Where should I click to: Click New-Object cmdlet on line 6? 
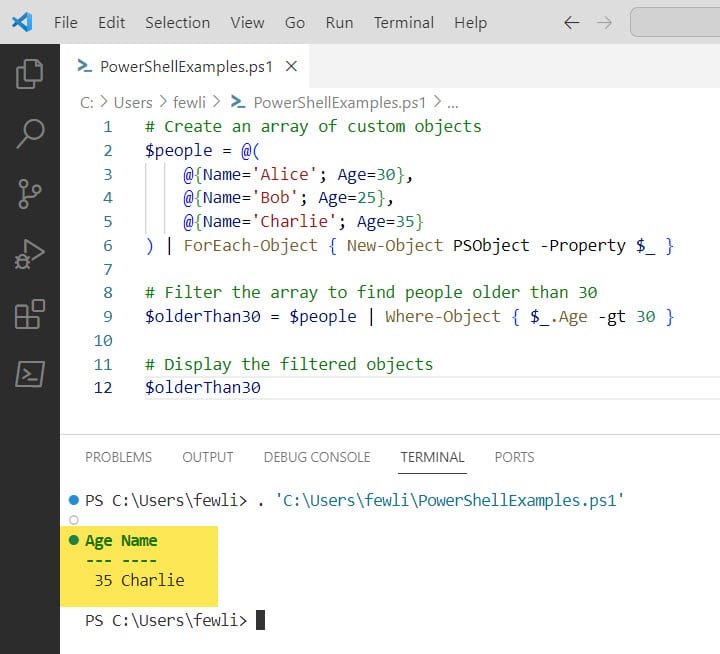[394, 246]
